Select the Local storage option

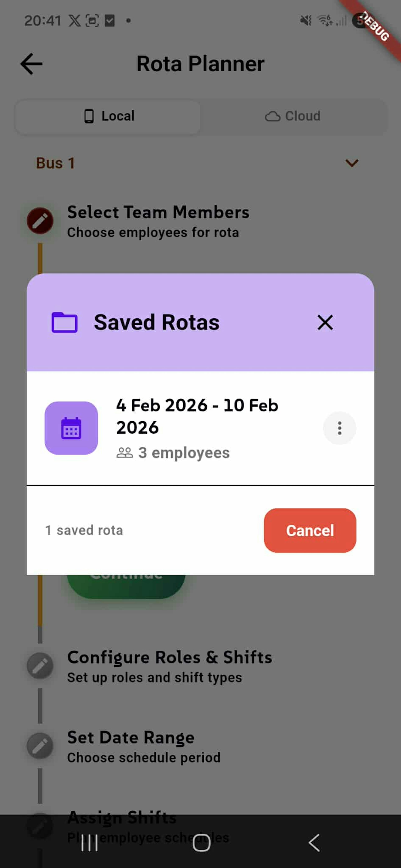click(x=108, y=116)
